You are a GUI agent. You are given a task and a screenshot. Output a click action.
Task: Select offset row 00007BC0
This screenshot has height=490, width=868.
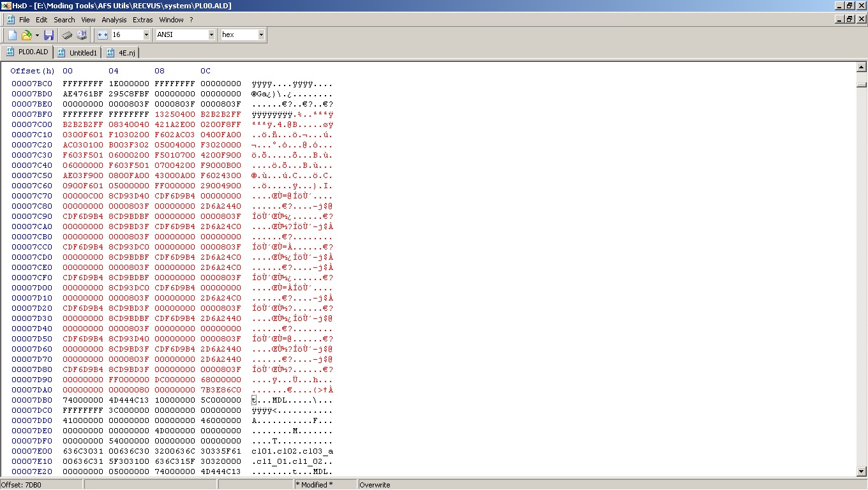click(32, 84)
